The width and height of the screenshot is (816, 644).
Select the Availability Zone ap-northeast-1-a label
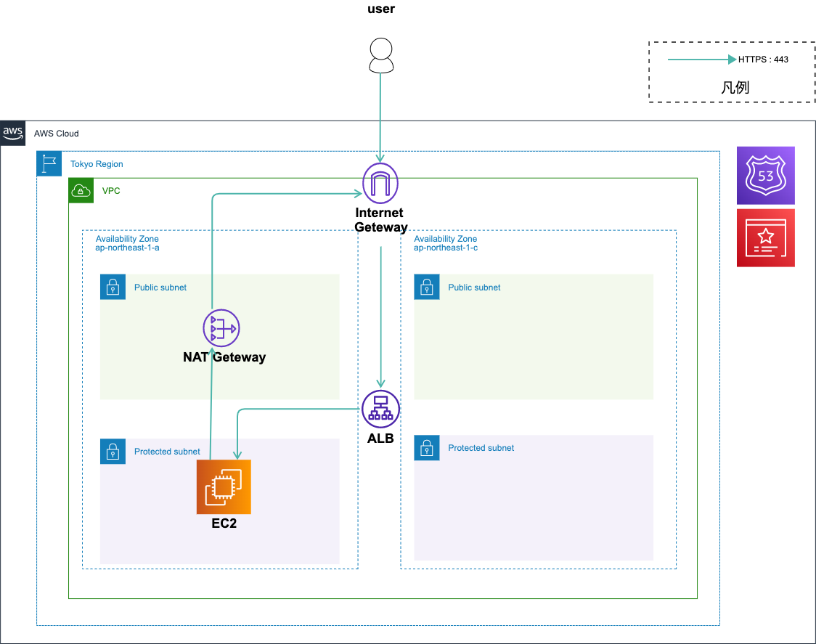click(x=128, y=243)
